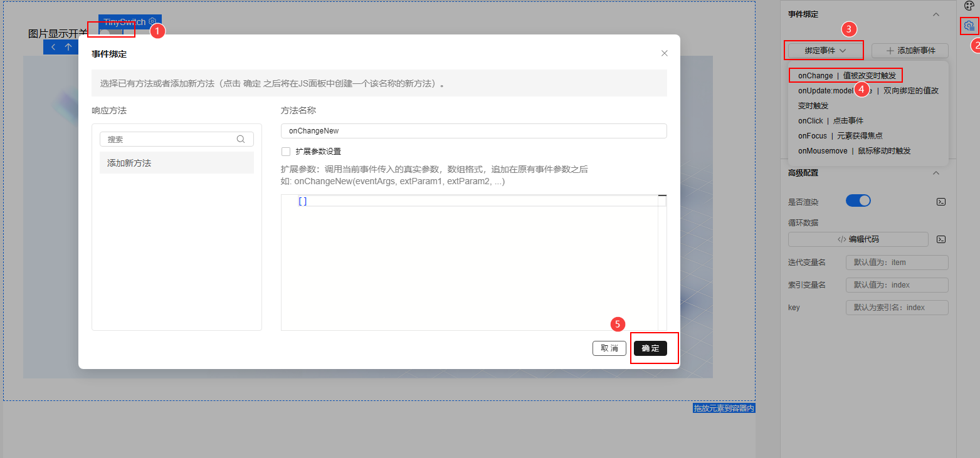Click the </> 编辑代码 code button
980x458 pixels.
coord(858,239)
